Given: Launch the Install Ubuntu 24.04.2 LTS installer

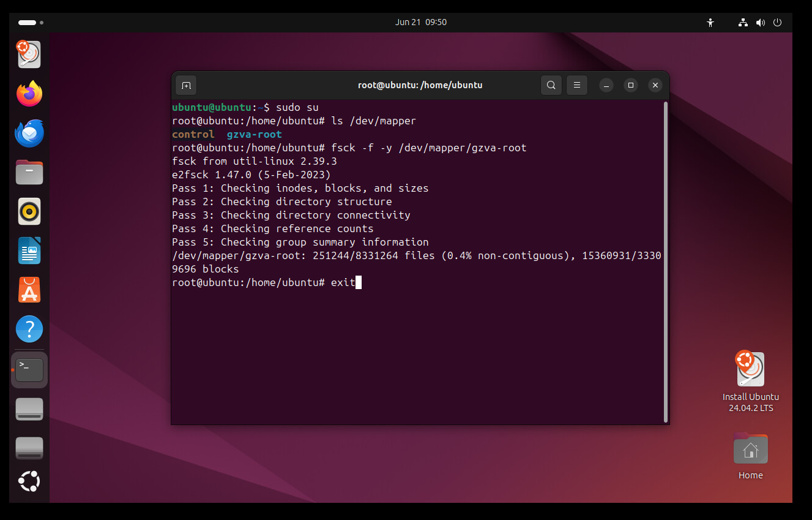Looking at the screenshot, I should 750,369.
